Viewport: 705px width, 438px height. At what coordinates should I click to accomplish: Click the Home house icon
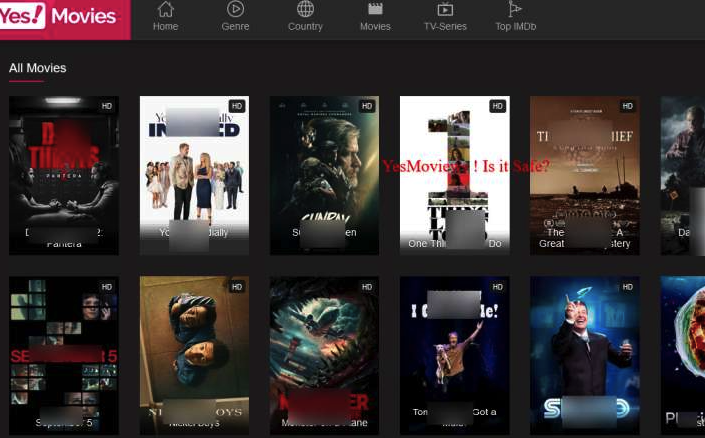point(165,9)
